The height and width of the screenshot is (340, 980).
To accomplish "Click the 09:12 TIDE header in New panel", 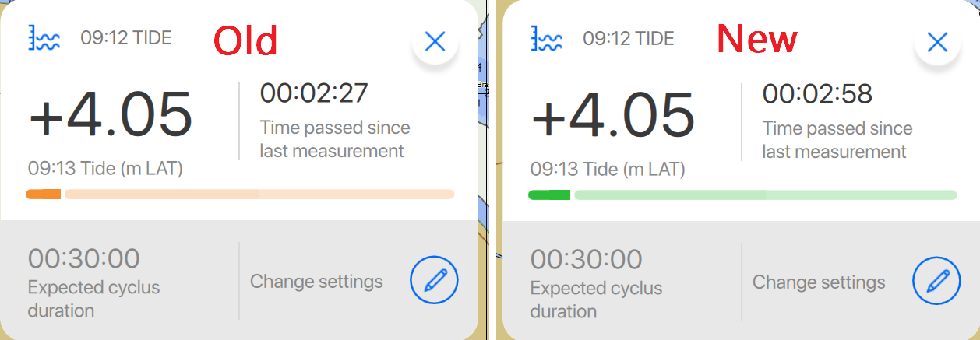I will tap(629, 37).
